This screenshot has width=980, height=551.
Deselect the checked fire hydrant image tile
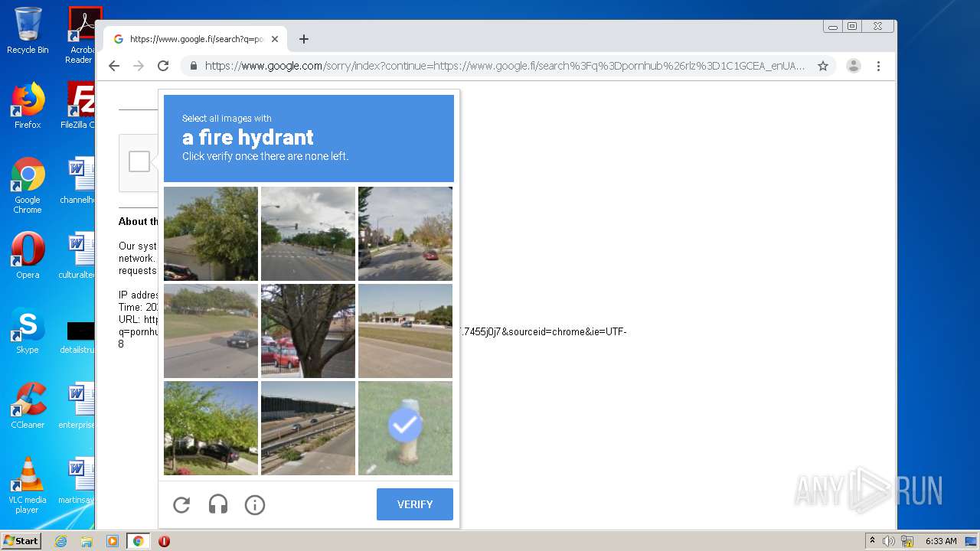click(405, 429)
